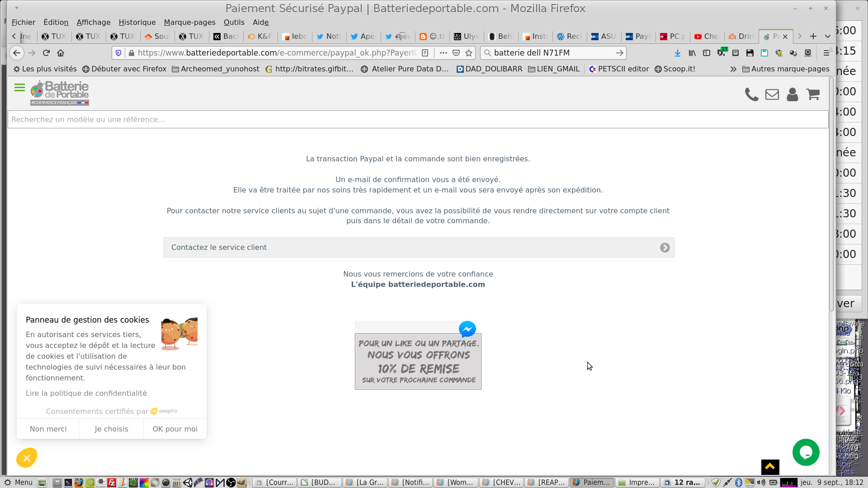
Task: Expand the Contactez le service client row
Action: (x=419, y=248)
